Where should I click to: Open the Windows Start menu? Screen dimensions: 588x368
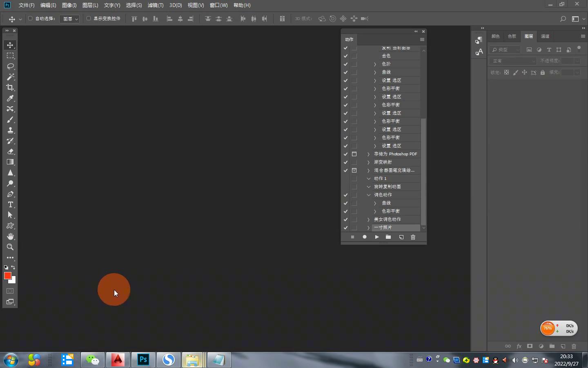pos(11,360)
